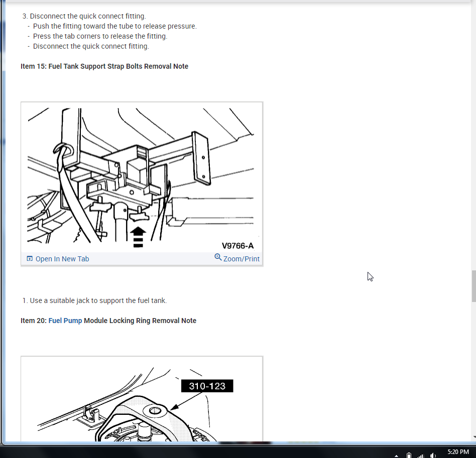
Task: Open the Fuel Pump link in Item 20
Action: [65, 321]
